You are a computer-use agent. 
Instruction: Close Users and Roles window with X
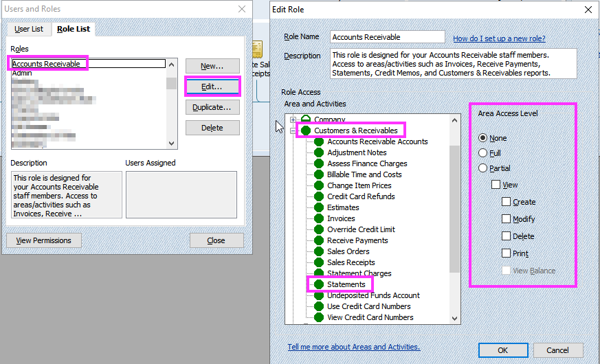[x=242, y=9]
